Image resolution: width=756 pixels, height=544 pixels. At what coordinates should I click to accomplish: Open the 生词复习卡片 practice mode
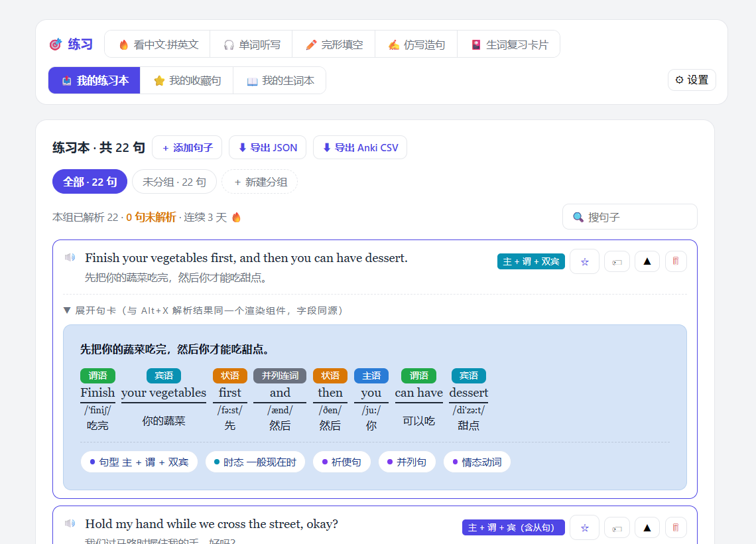[x=509, y=44]
